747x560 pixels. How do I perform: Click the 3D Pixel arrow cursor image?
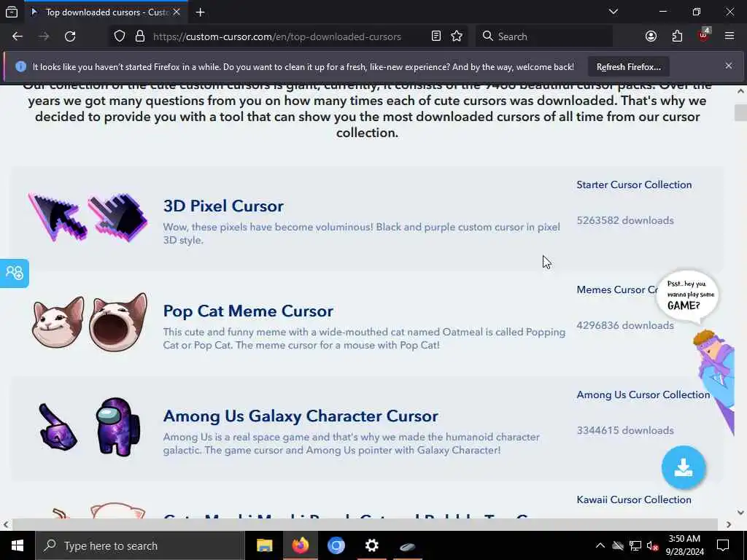pyautogui.click(x=58, y=217)
